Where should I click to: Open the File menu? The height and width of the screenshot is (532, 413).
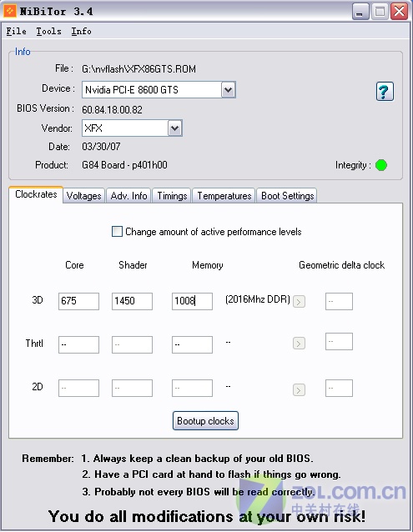(x=17, y=31)
